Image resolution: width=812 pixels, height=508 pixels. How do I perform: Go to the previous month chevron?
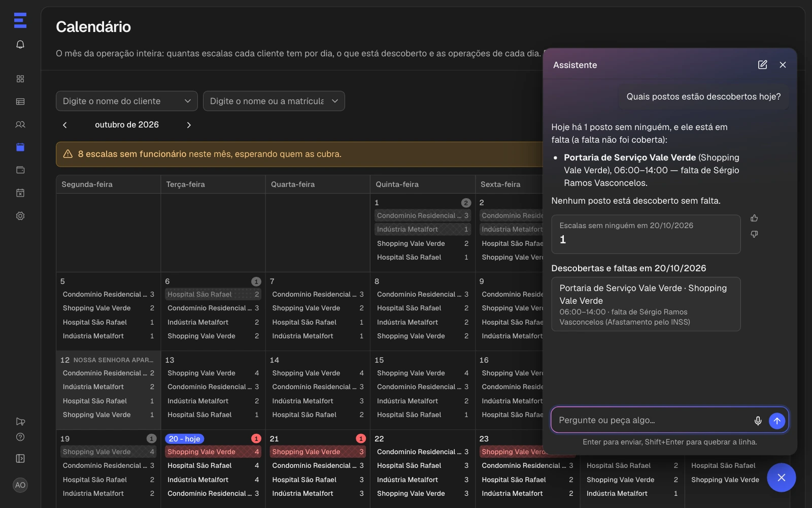pyautogui.click(x=65, y=125)
